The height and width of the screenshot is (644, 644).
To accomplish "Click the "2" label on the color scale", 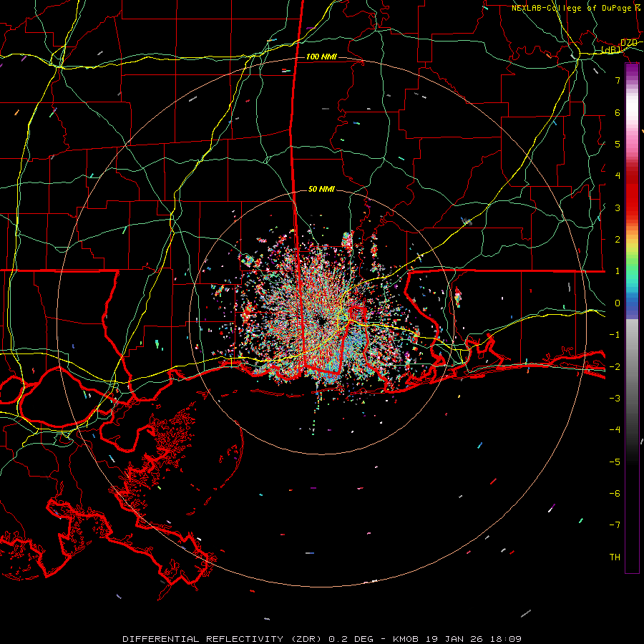I will click(x=618, y=240).
